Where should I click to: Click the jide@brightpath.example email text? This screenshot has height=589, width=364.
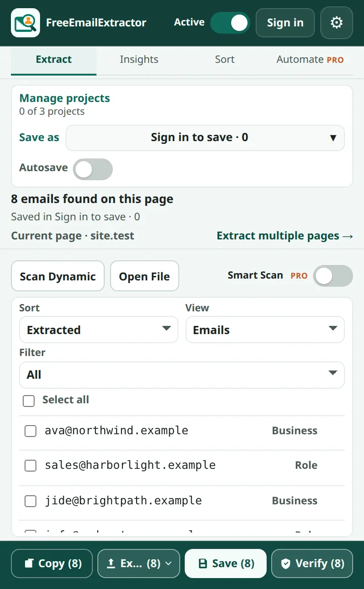pos(123,501)
